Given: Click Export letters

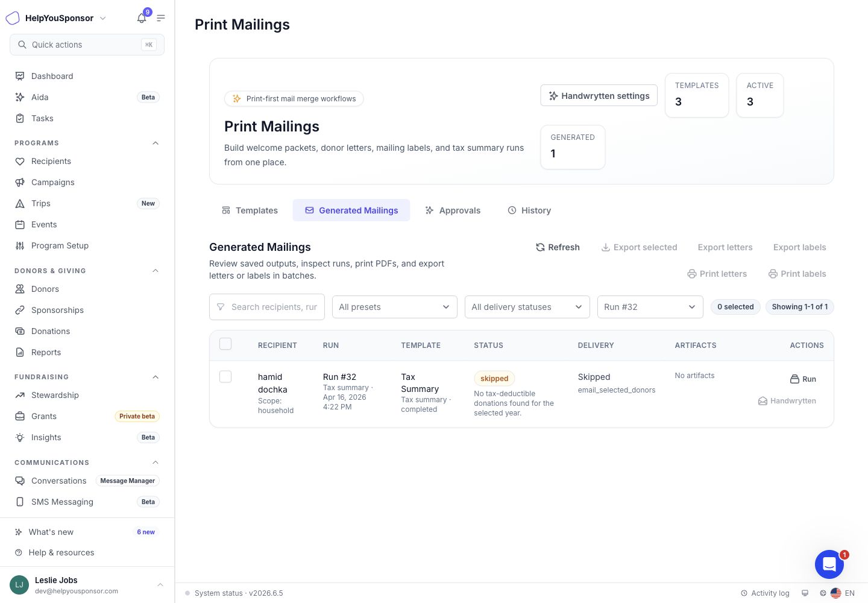Looking at the screenshot, I should click(x=725, y=247).
